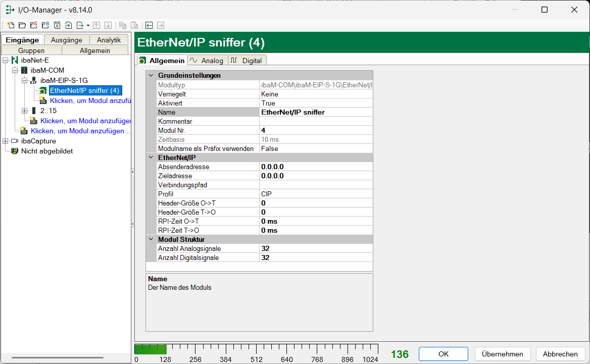
Task: Collapse the Modul Struktur section
Action: click(x=151, y=239)
